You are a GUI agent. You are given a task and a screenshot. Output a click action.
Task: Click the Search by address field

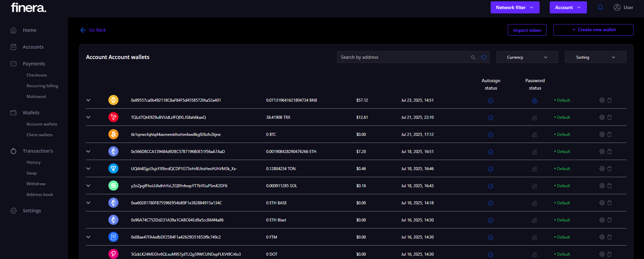point(403,57)
